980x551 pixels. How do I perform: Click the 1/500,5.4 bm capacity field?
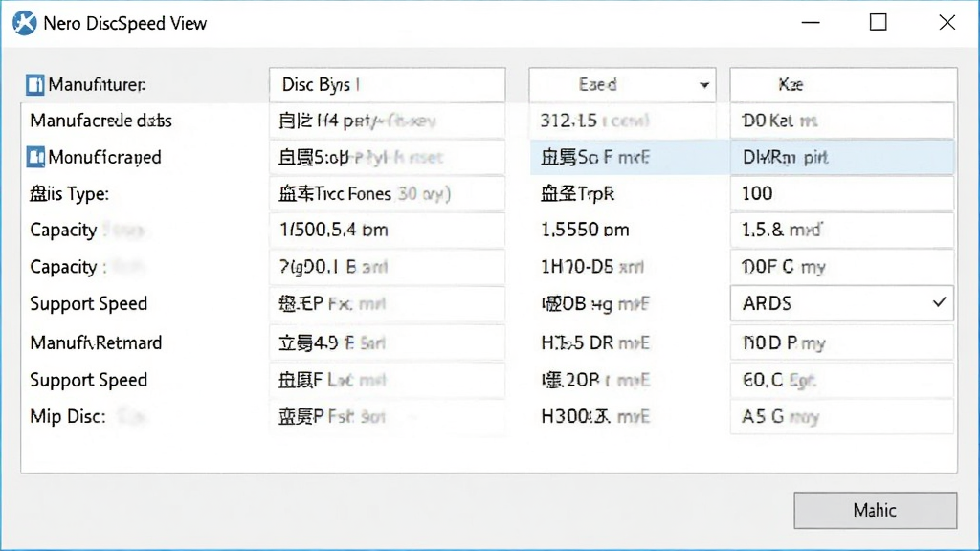(x=387, y=230)
